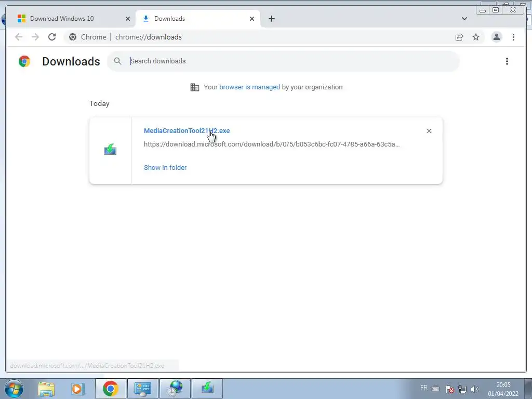Open the Action Center flag icon
532x399 pixels.
point(450,389)
